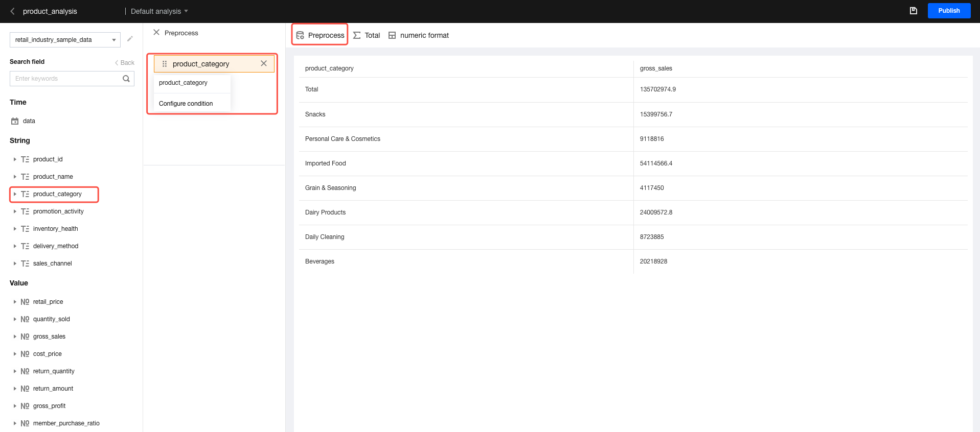Click the calendar icon next to data
Screen dimensions: 980x432
point(15,121)
